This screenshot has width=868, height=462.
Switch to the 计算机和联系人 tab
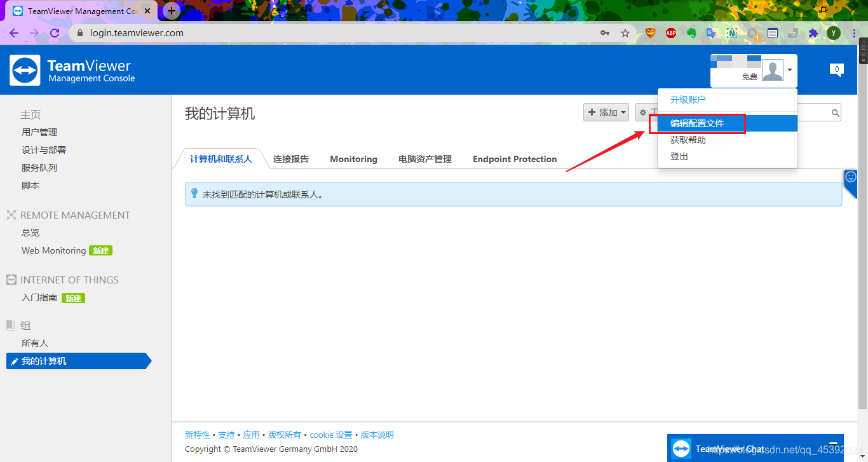click(220, 159)
